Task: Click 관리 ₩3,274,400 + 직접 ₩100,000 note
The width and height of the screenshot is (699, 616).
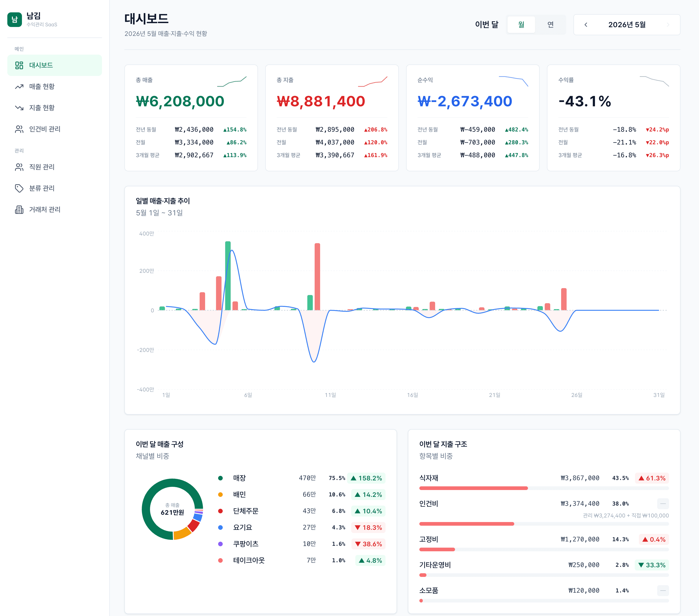Action: point(625,515)
